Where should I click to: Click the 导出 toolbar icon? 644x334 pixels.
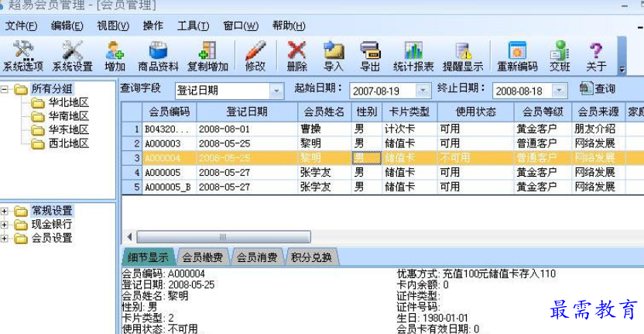(370, 57)
